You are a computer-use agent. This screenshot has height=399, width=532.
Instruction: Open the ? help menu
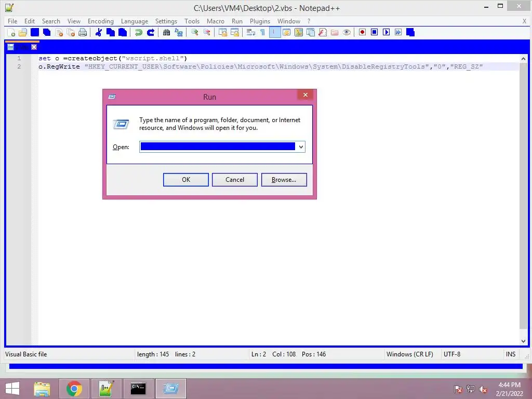point(309,21)
